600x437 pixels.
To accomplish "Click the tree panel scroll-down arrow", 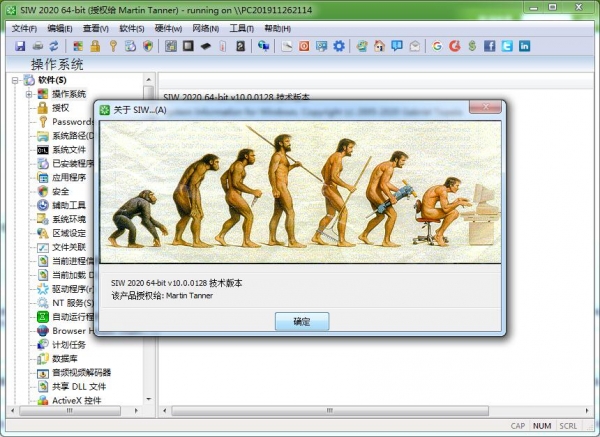I will 149,399.
